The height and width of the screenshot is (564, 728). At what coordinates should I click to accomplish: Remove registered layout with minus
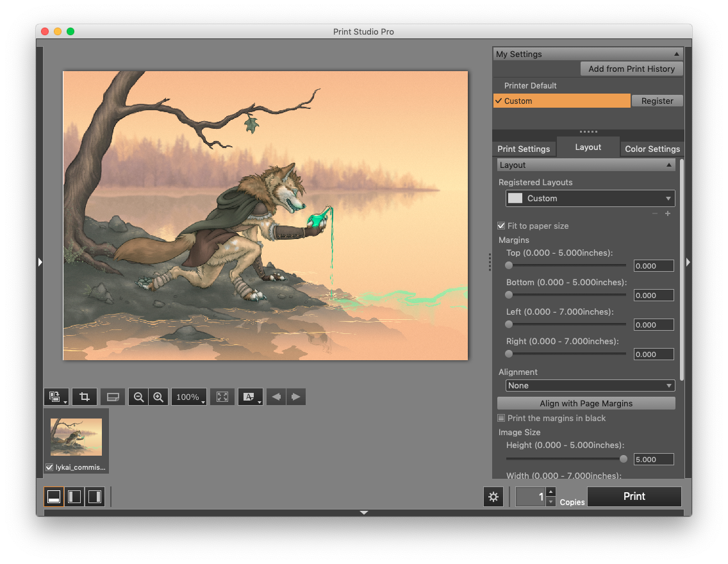655,213
